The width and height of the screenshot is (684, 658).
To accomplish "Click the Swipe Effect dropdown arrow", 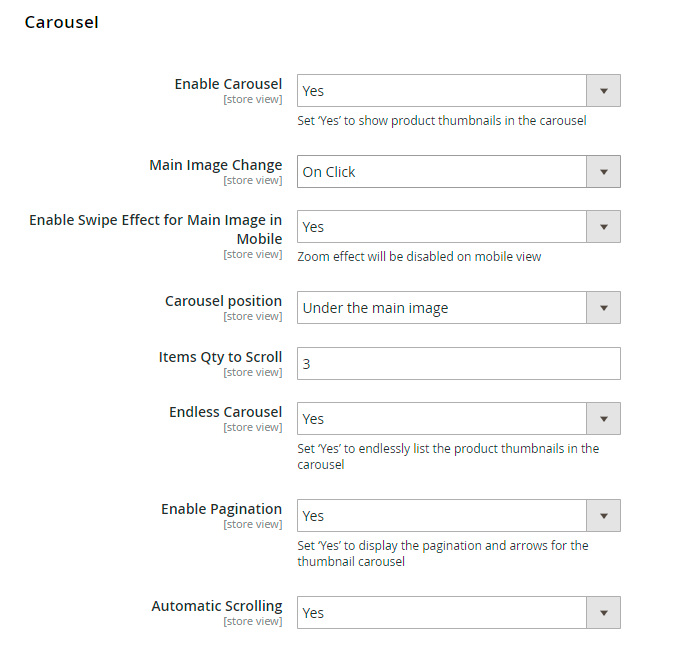I will [603, 227].
